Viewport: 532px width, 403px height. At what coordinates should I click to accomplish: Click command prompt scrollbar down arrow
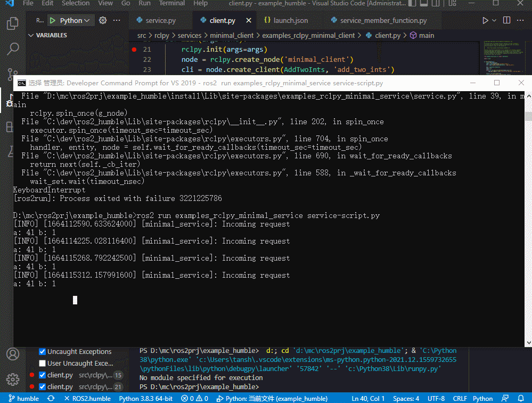(x=528, y=343)
